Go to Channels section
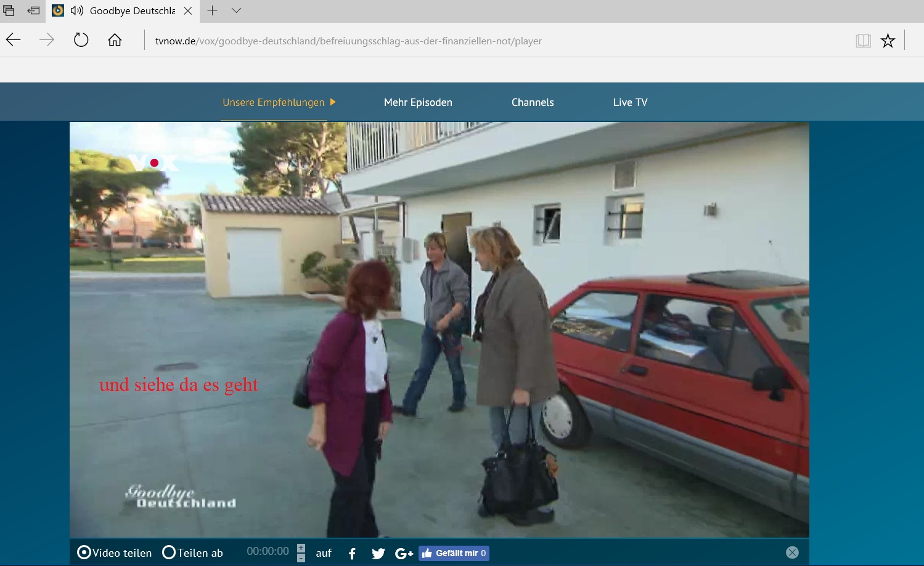This screenshot has height=566, width=924. pyautogui.click(x=533, y=102)
